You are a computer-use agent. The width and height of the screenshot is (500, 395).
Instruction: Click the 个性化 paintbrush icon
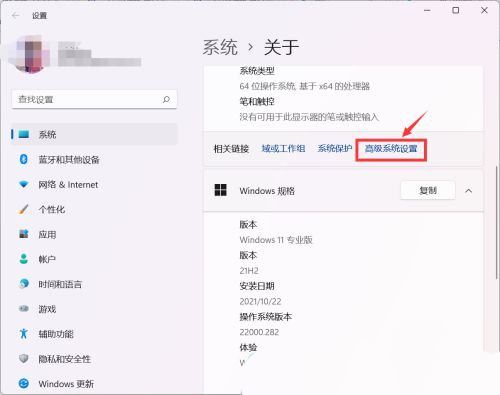pos(24,209)
